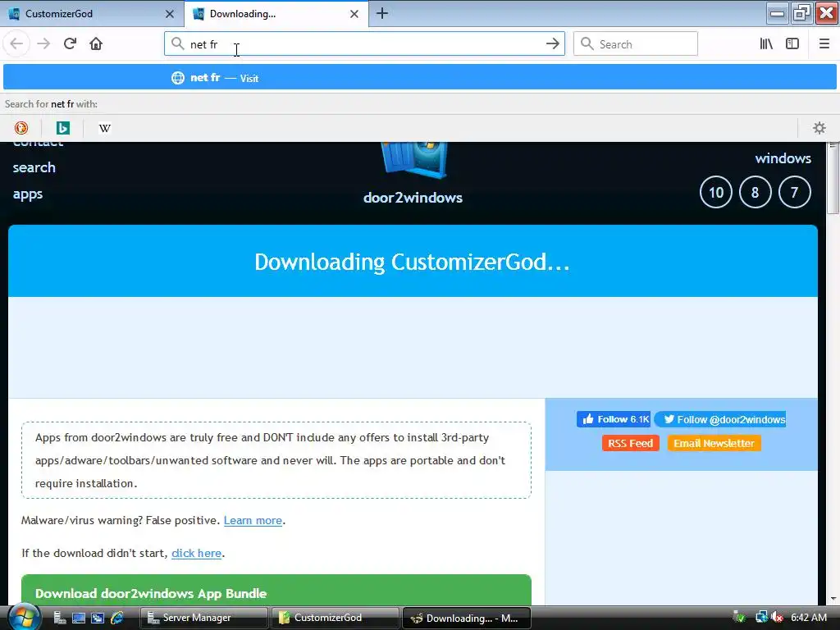Viewport: 840px width, 630px height.
Task: Open the Library bookmarks and history icon
Action: [766, 44]
